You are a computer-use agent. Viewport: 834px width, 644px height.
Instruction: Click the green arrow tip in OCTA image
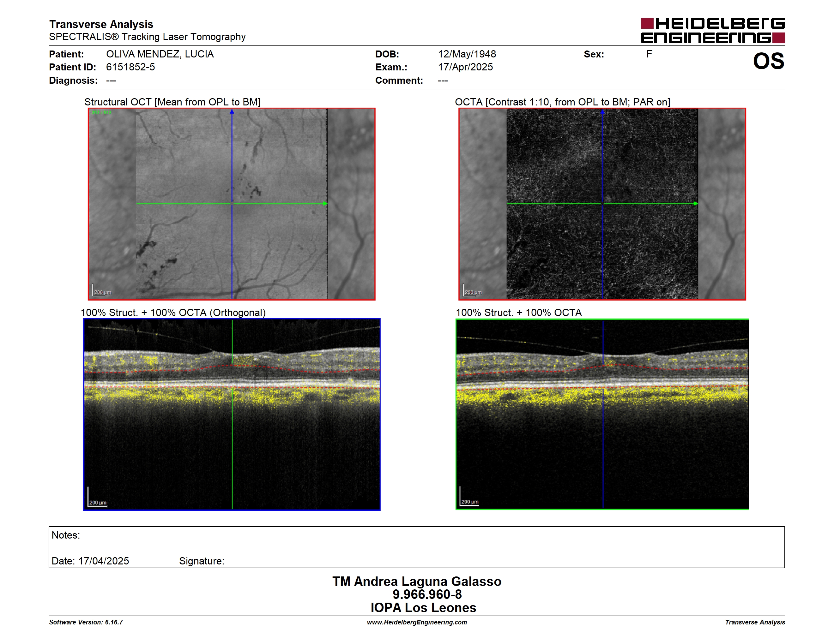coord(696,204)
